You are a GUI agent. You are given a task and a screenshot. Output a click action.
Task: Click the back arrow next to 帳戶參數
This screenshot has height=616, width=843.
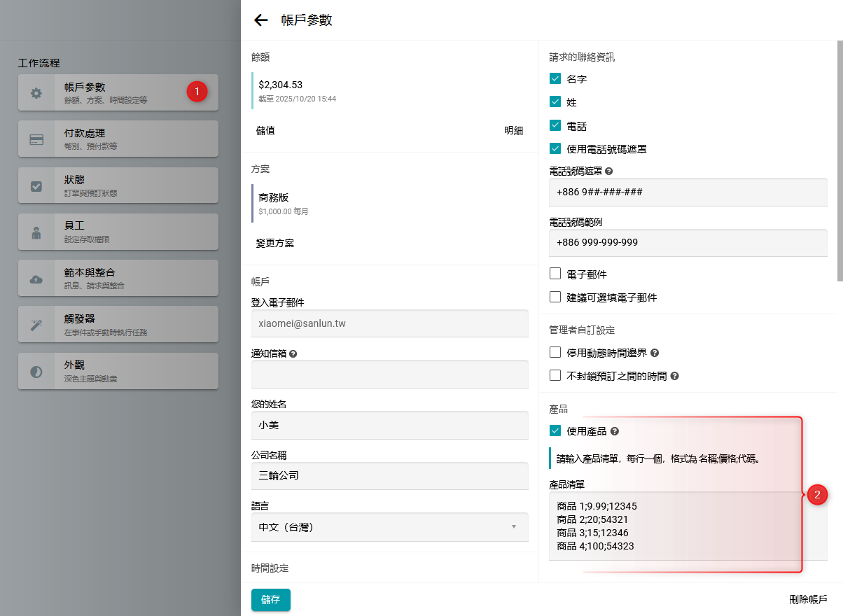[x=261, y=20]
